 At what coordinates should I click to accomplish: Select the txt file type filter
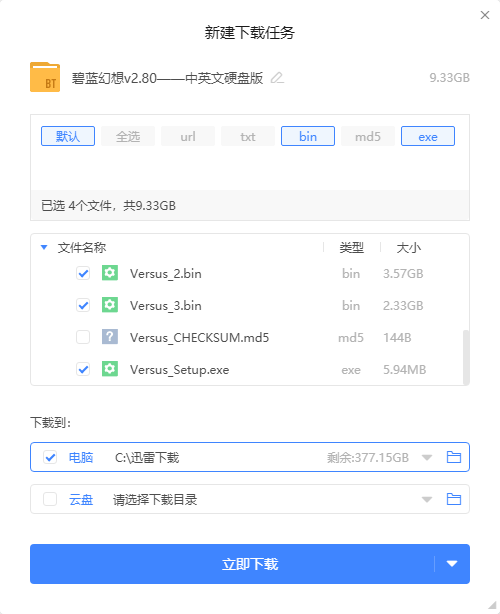pyautogui.click(x=248, y=136)
